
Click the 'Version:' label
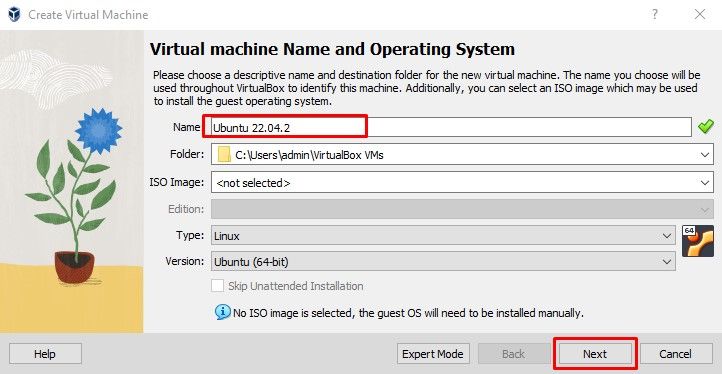pyautogui.click(x=185, y=261)
